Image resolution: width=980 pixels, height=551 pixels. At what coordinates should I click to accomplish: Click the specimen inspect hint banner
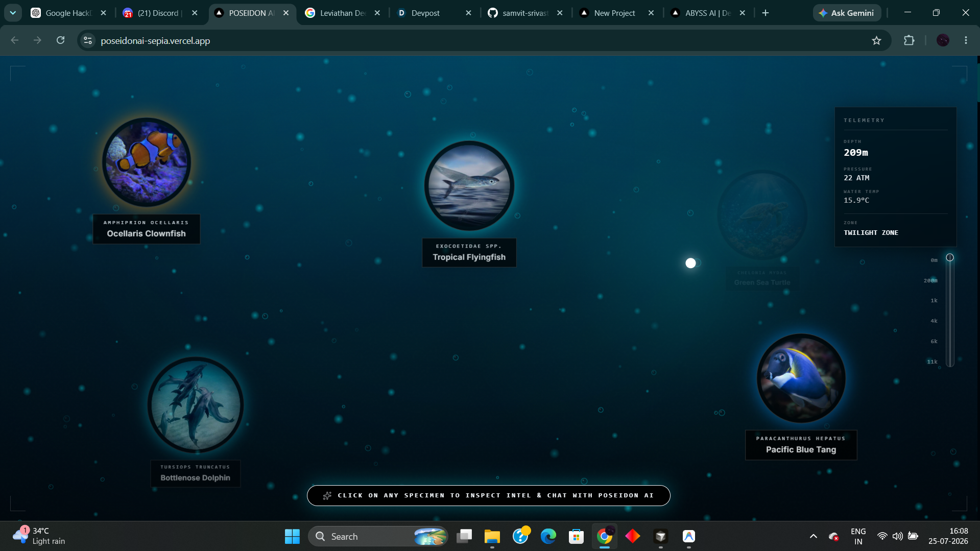coord(488,495)
